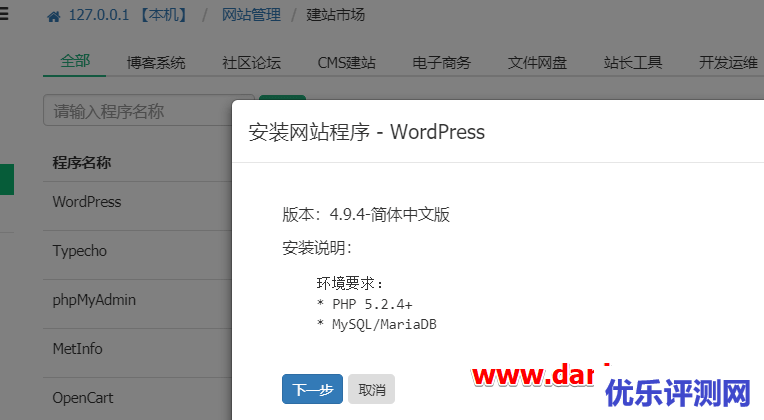This screenshot has height=420, width=764.
Task: Go to 网站管理 breadcrumb link
Action: pyautogui.click(x=249, y=15)
